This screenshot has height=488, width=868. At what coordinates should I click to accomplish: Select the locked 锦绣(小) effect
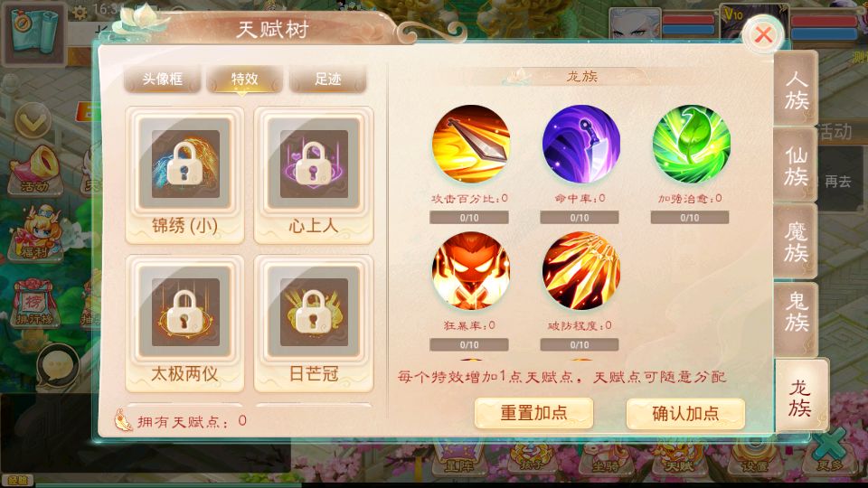pos(184,174)
